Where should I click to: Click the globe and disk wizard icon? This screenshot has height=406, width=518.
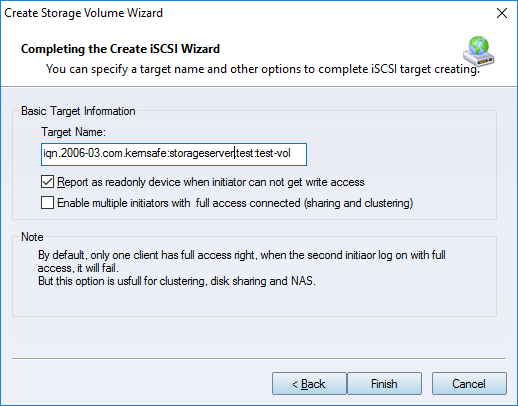pyautogui.click(x=479, y=51)
